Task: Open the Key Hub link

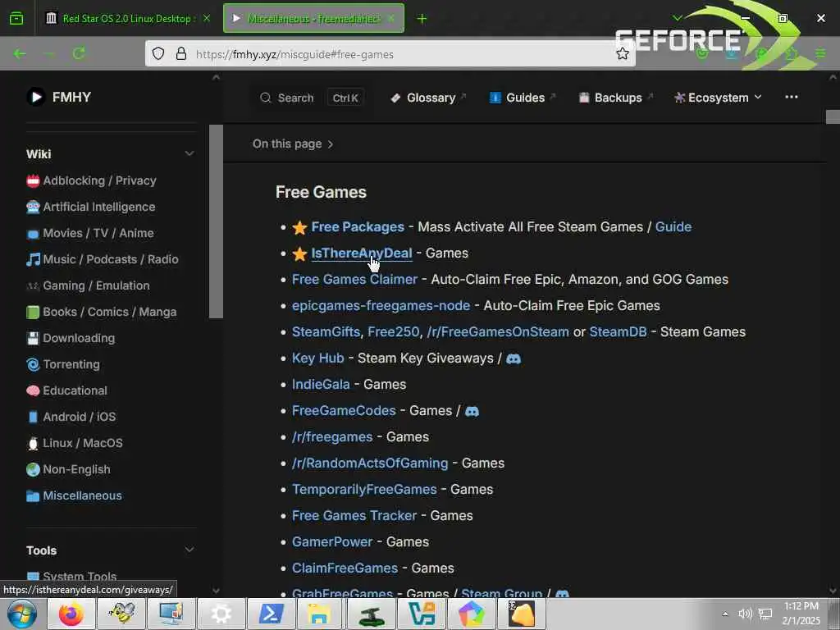Action: (x=317, y=358)
